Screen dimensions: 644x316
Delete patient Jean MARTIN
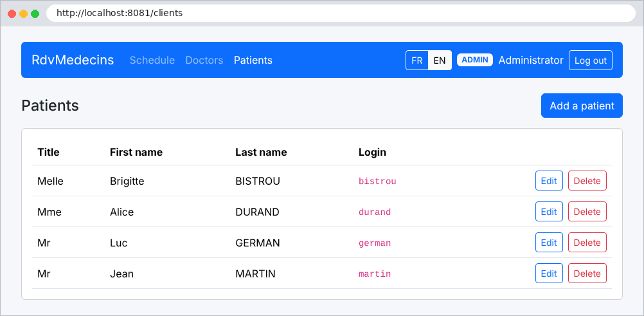pos(587,274)
